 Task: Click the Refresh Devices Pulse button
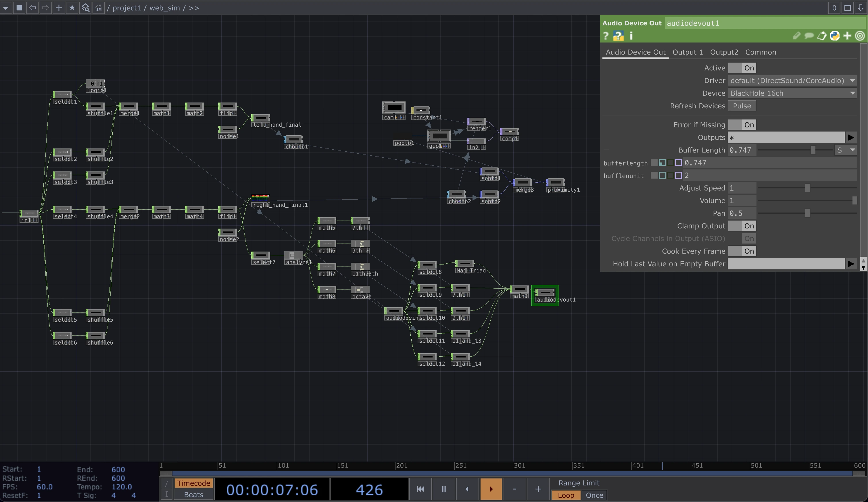(742, 106)
